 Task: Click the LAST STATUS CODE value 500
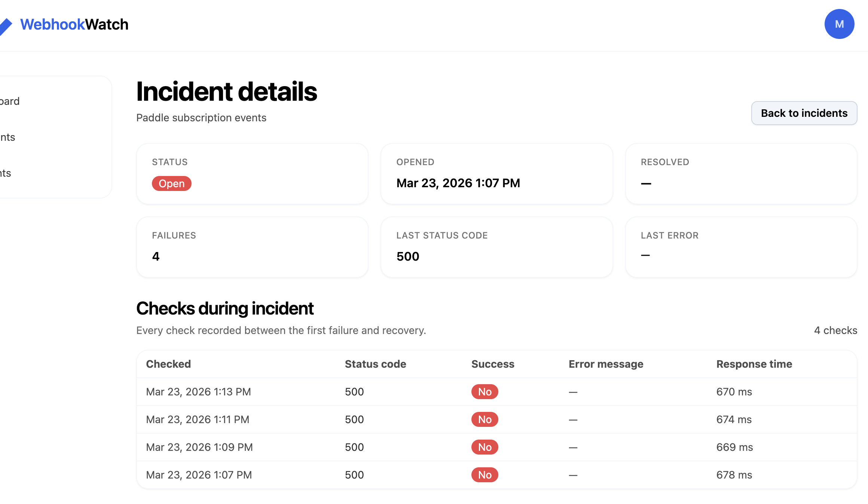(407, 256)
